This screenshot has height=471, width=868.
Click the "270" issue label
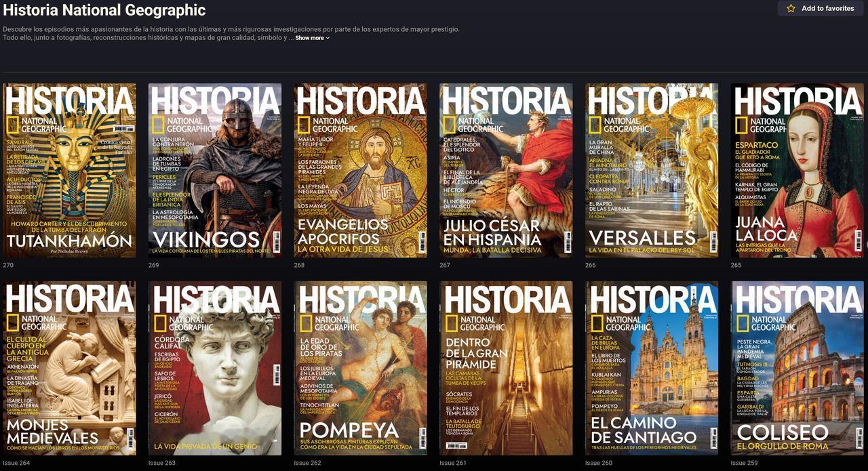click(8, 265)
